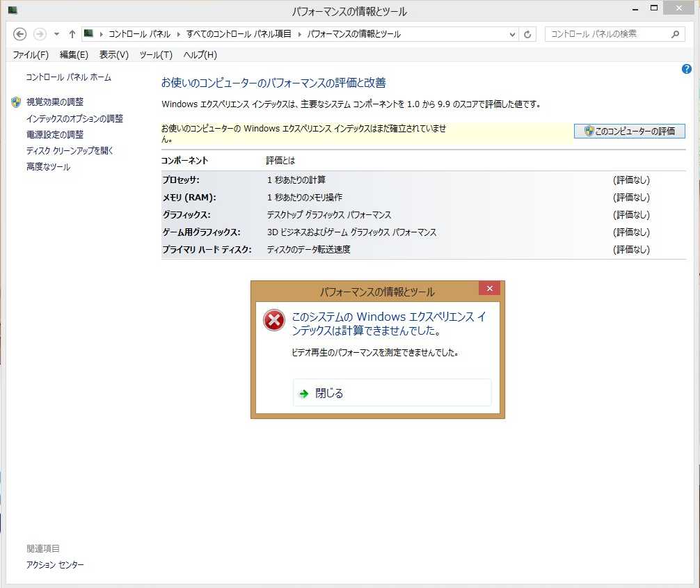700x588 pixels.
Task: Expand breadcrumb arrow after すべてのコントロール パネル項目
Action: pos(299,34)
